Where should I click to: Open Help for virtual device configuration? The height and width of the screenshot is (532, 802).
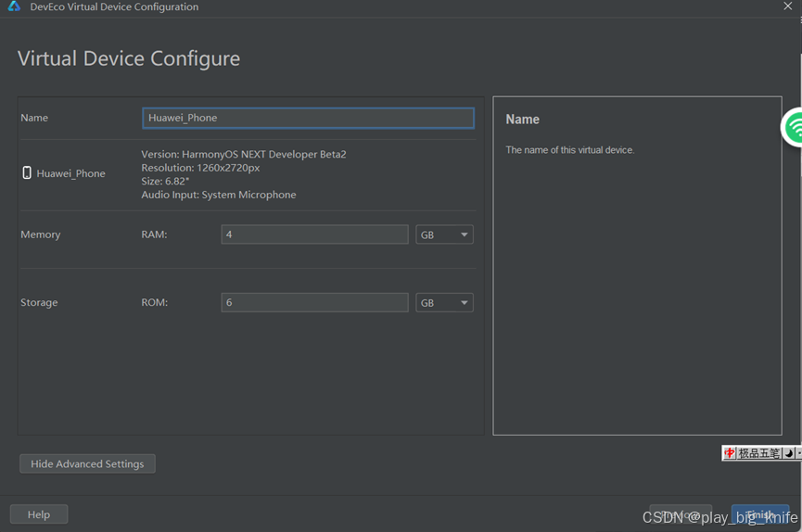coord(39,514)
